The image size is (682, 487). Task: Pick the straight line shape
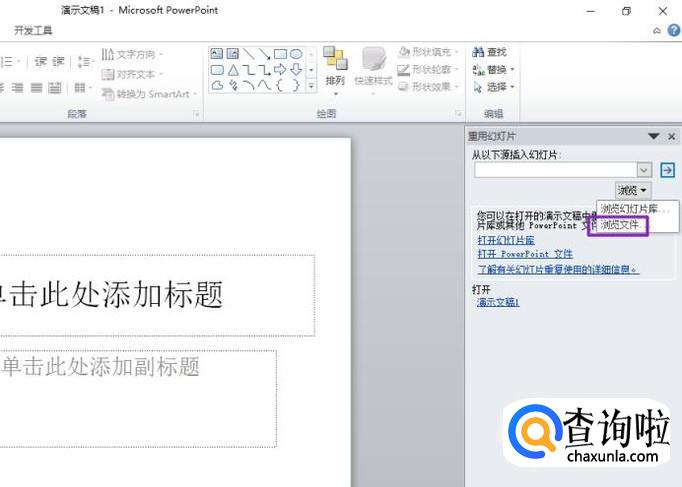click(x=248, y=53)
